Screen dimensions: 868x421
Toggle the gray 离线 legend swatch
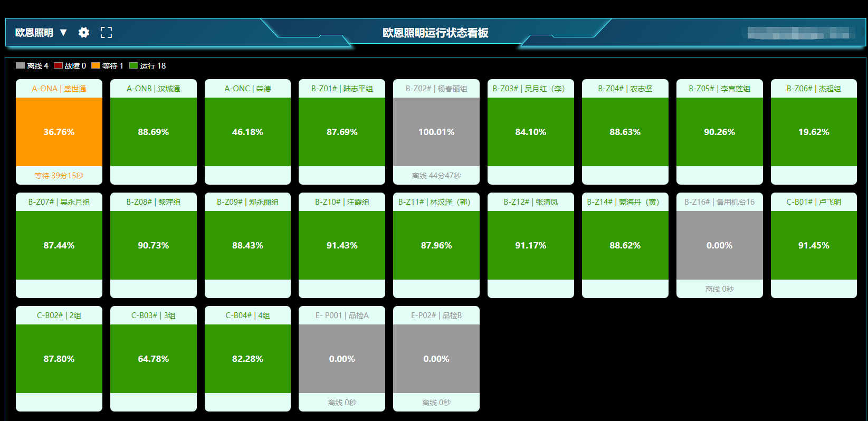21,66
